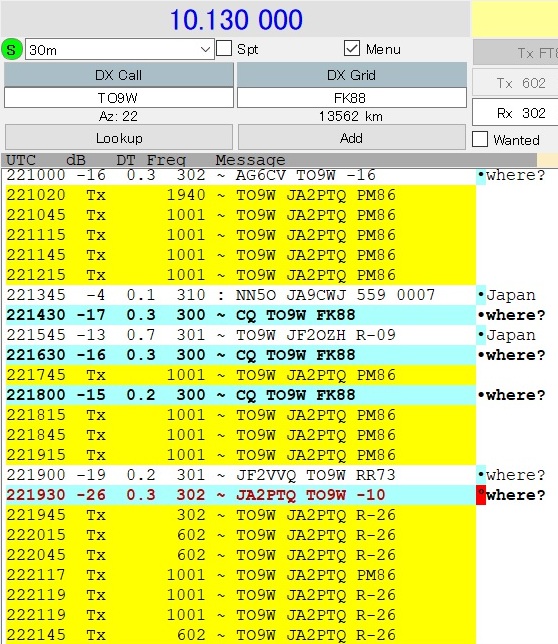Edit the DX Call field TO9W

119,98
